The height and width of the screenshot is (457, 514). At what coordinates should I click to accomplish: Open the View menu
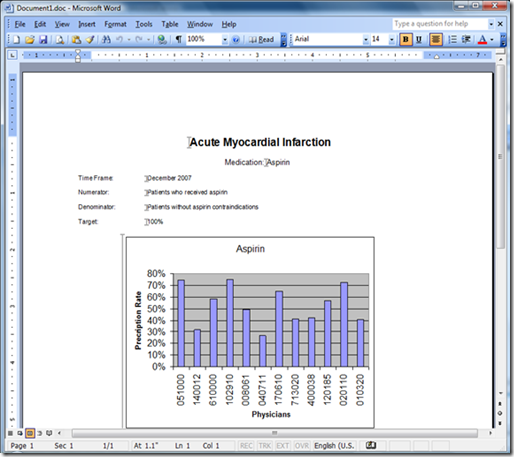(x=62, y=24)
